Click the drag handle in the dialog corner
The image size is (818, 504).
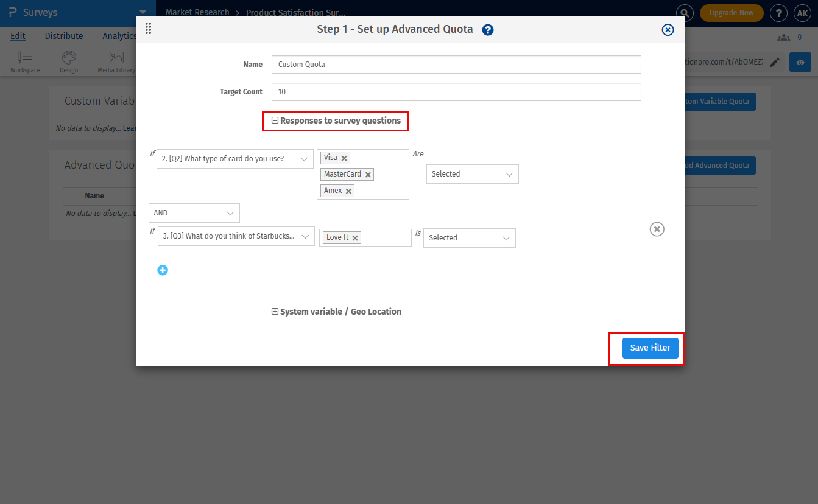[x=148, y=28]
